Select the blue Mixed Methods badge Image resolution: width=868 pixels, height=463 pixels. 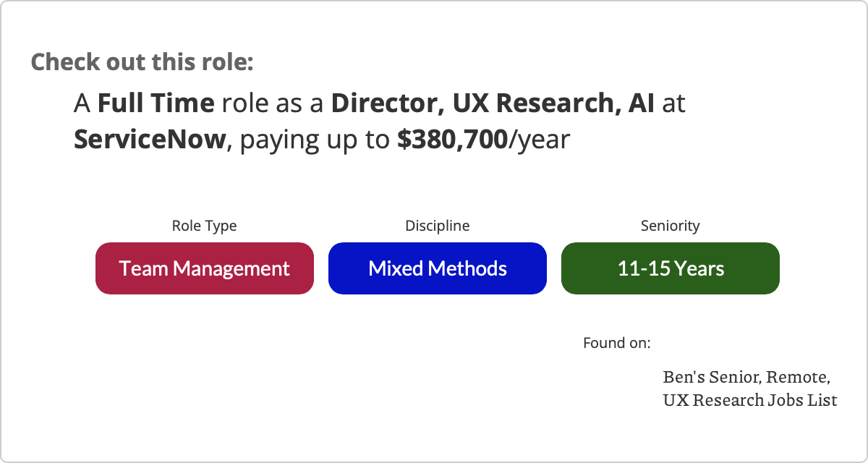(438, 268)
